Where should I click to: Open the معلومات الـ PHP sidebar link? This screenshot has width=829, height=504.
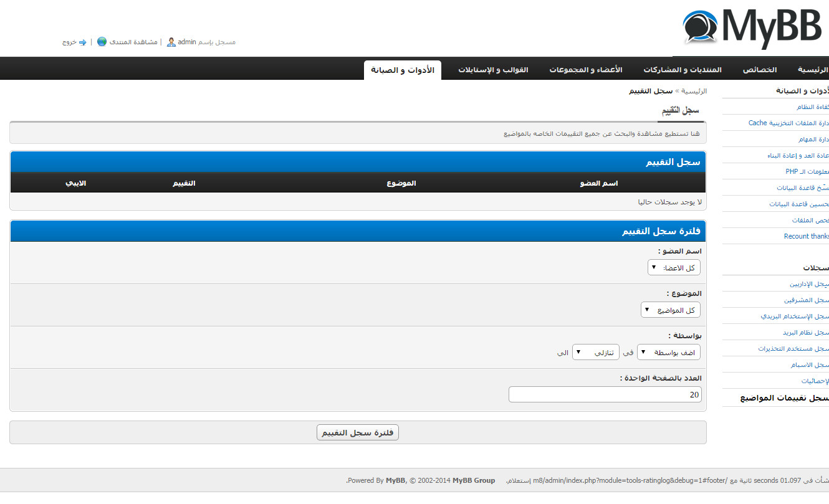click(x=807, y=172)
